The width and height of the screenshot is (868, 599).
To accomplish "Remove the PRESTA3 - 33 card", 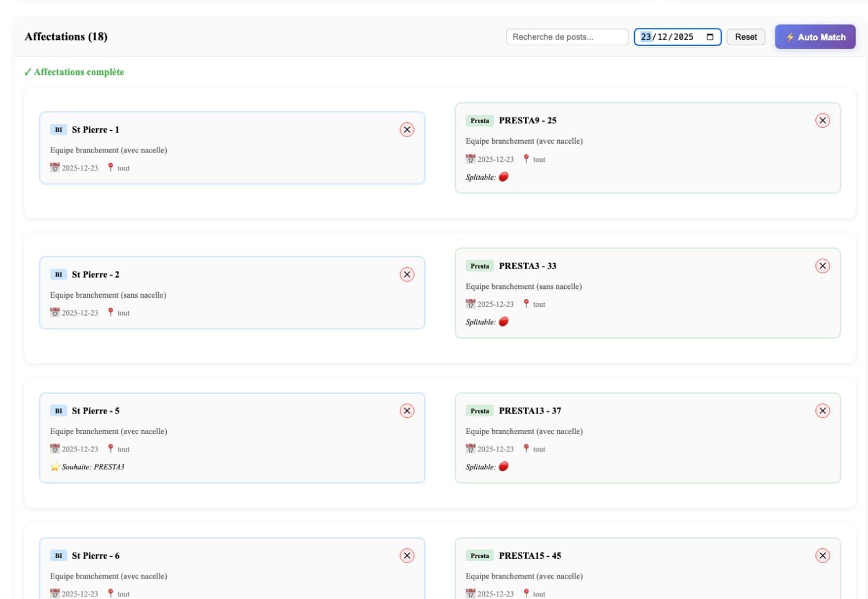I will pyautogui.click(x=822, y=266).
